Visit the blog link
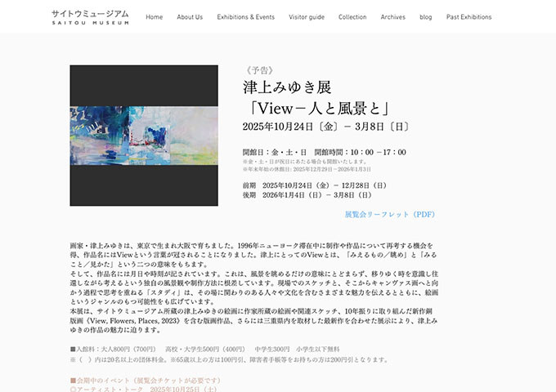Image resolution: width=556 pixels, height=392 pixels. click(x=425, y=17)
